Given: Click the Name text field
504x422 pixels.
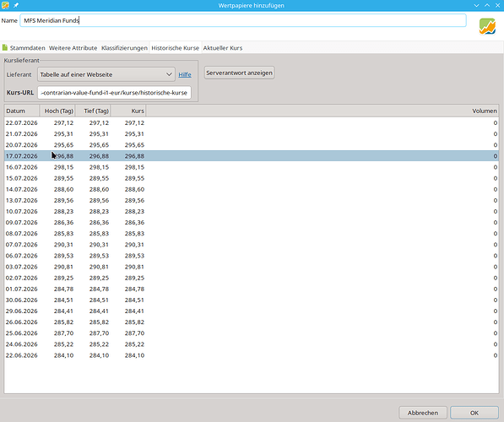Looking at the screenshot, I should (243, 20).
